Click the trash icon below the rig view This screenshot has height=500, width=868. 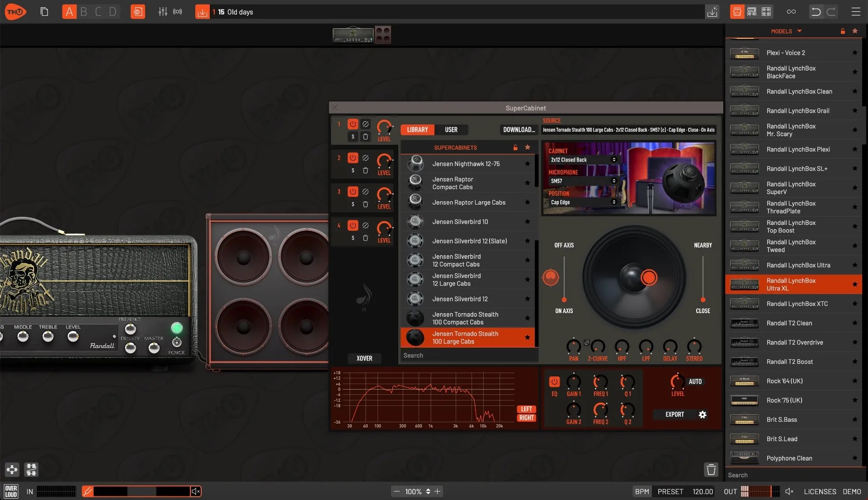(711, 470)
